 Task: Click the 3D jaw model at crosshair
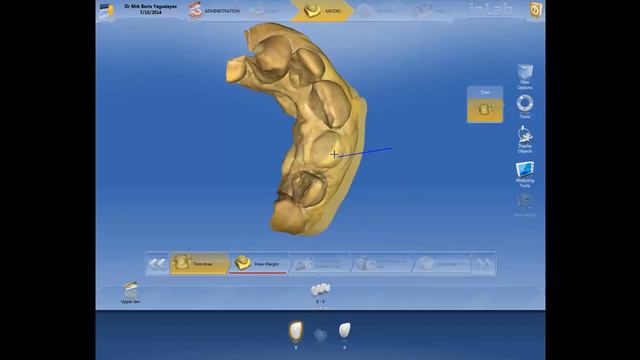334,154
